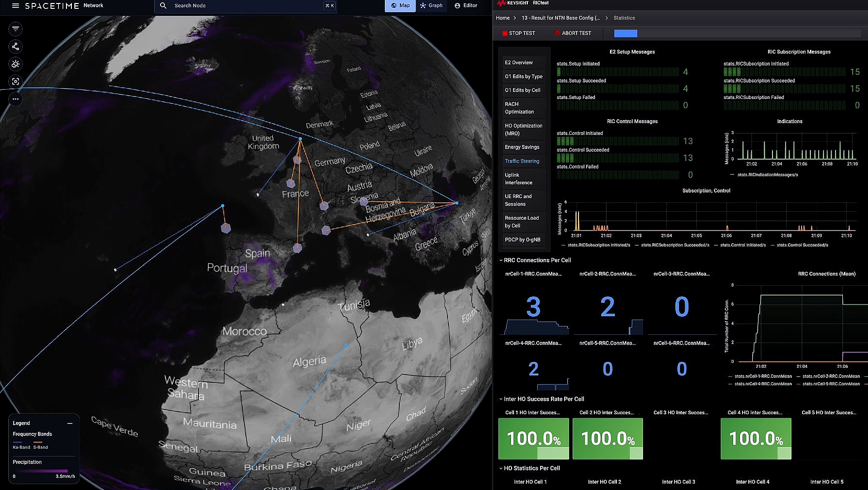The width and height of the screenshot is (868, 490).
Task: Open Energy Savings statistics
Action: [524, 147]
